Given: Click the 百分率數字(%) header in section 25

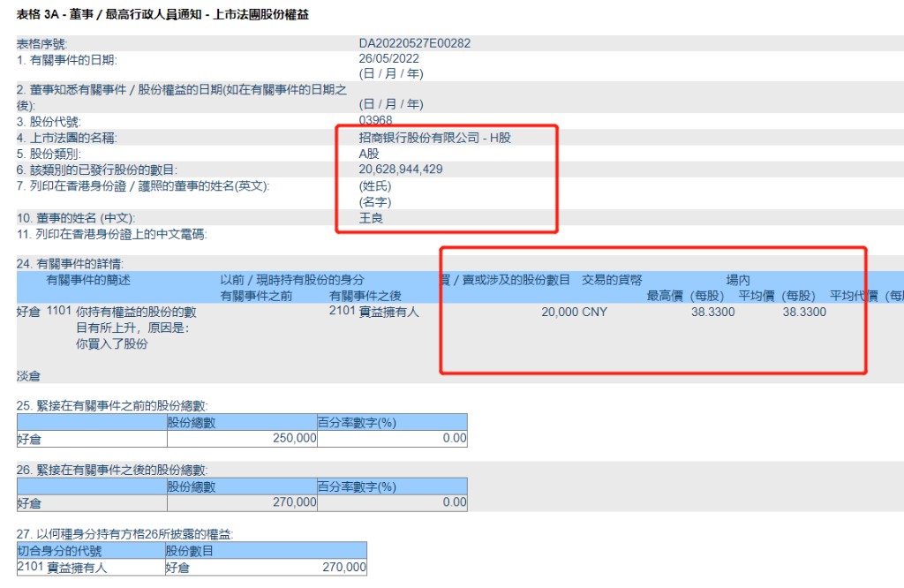Looking at the screenshot, I should coord(357,423).
